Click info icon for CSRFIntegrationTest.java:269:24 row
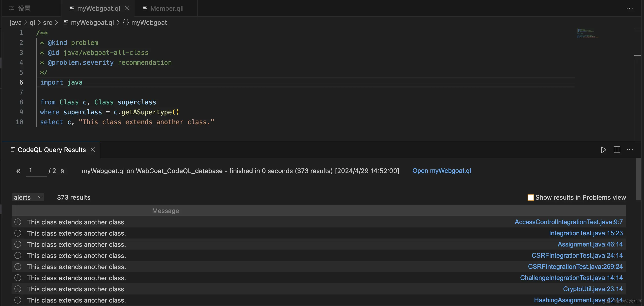Image resolution: width=644 pixels, height=306 pixels. coord(18,267)
